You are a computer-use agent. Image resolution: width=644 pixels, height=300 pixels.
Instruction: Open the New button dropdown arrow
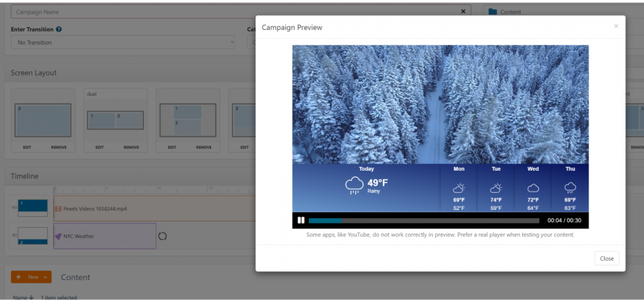tap(45, 277)
